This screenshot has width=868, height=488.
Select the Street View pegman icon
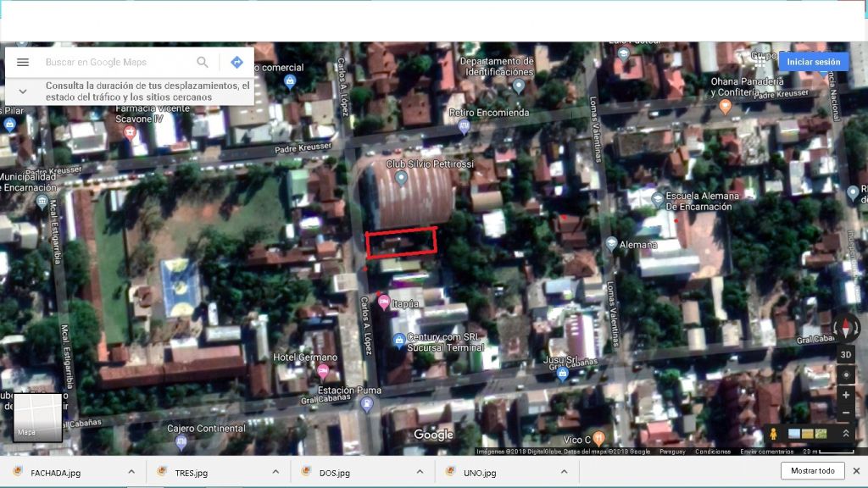[773, 435]
